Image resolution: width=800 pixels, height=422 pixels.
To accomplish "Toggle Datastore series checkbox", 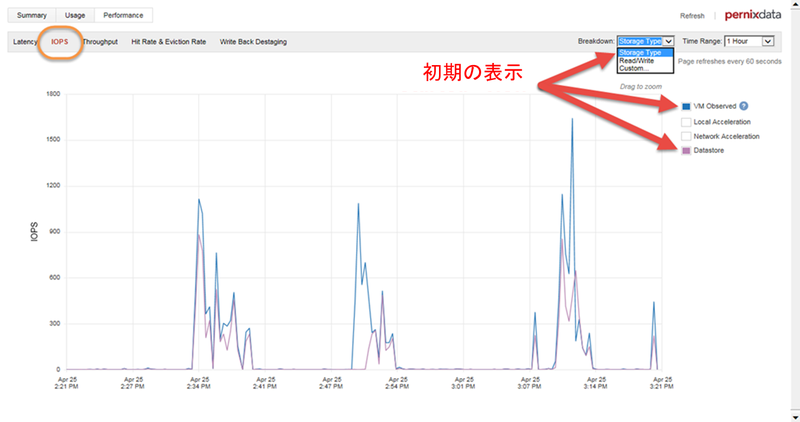I will [686, 151].
